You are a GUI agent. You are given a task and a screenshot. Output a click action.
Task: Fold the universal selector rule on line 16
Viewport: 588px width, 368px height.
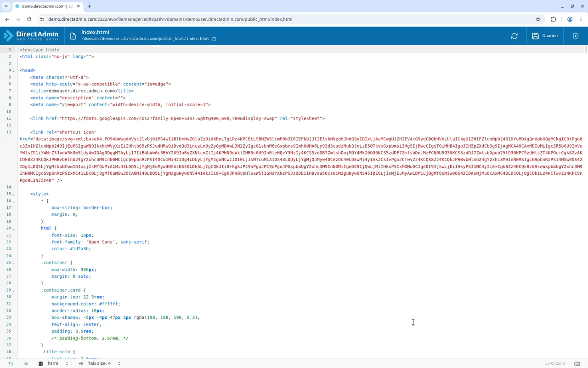coord(13,201)
